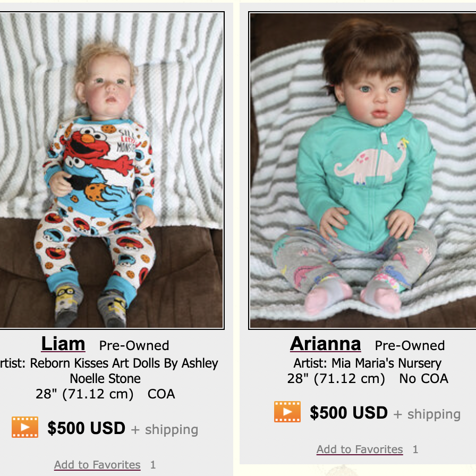Click the favorites count under Liam
476x476 pixels.
(153, 465)
